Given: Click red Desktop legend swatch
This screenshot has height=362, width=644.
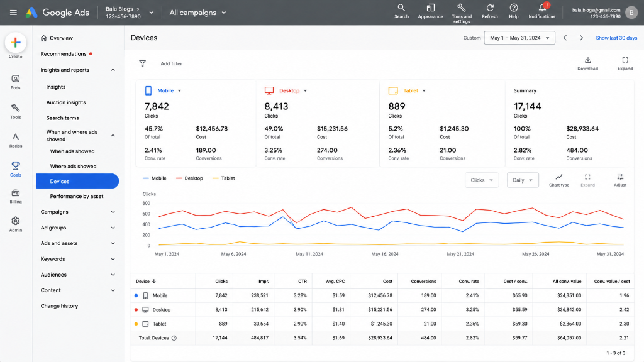Looking at the screenshot, I should tap(179, 178).
